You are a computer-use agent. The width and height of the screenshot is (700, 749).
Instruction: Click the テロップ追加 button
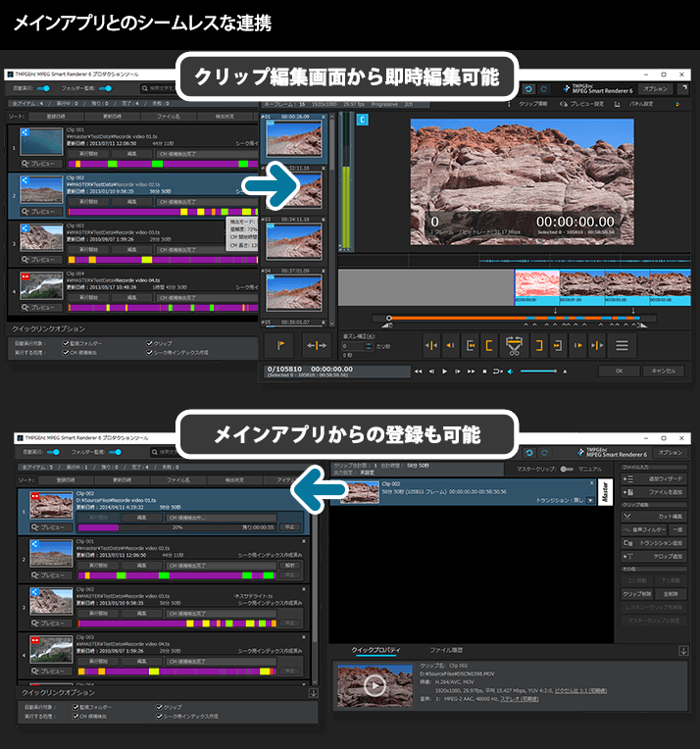654,557
